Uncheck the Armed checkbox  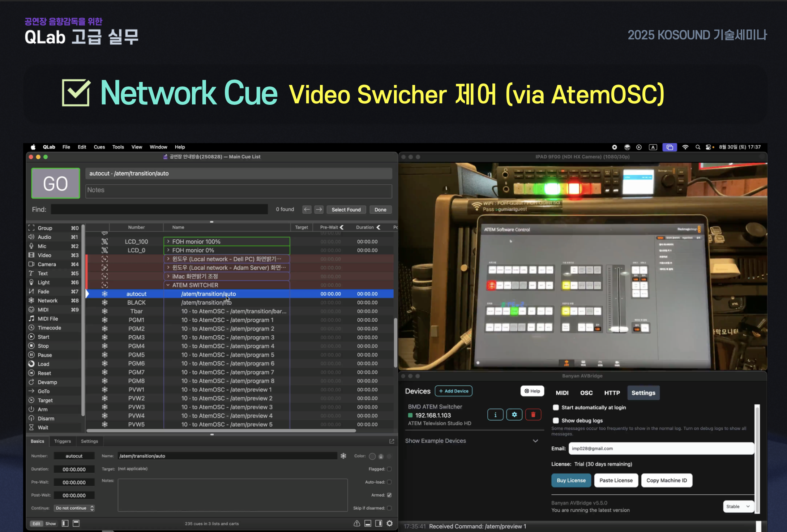coord(389,495)
